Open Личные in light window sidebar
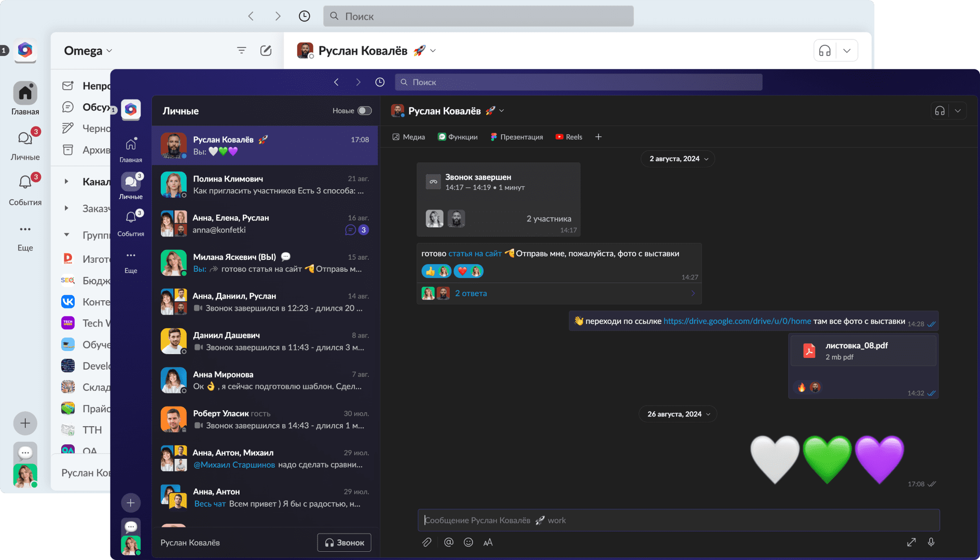The image size is (980, 560). [25, 144]
